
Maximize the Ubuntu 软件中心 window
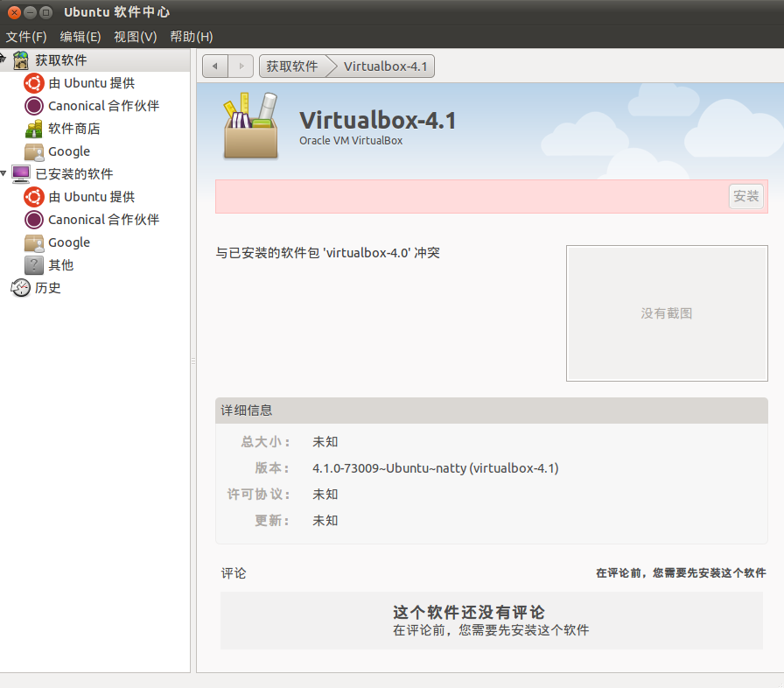pyautogui.click(x=45, y=12)
